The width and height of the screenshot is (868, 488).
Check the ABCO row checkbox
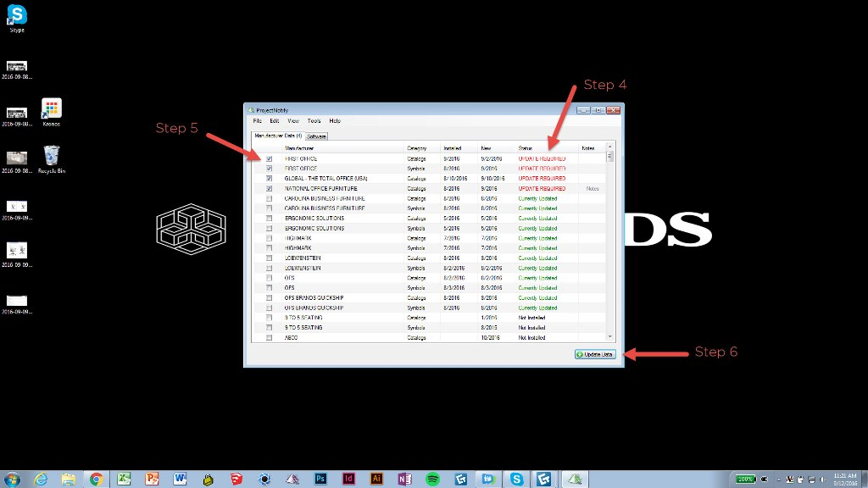[269, 338]
